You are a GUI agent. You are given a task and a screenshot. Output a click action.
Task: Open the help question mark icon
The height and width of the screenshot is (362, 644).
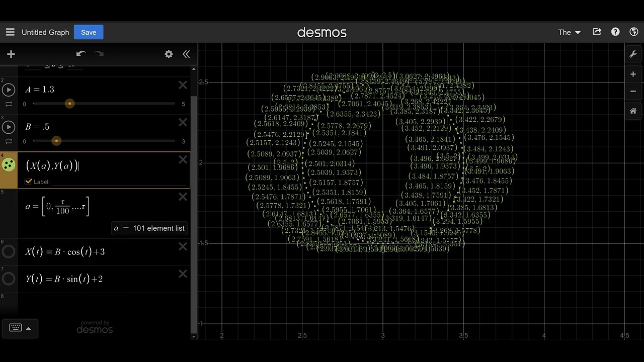coord(615,32)
